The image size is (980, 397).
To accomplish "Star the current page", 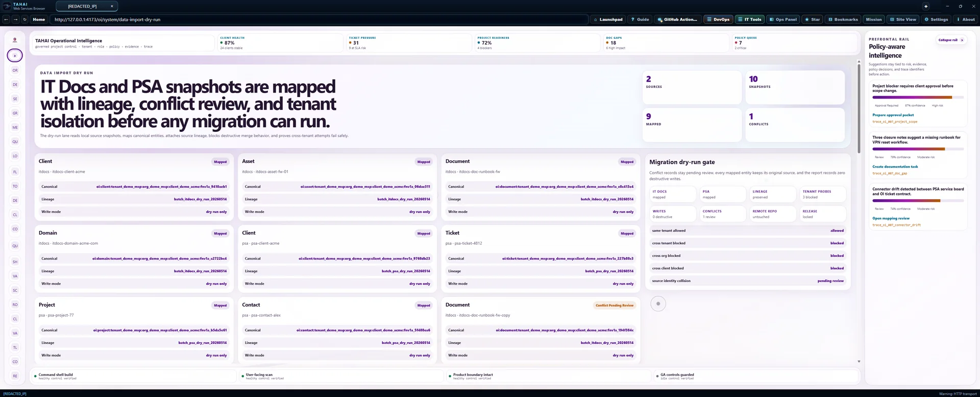I will pyautogui.click(x=812, y=19).
